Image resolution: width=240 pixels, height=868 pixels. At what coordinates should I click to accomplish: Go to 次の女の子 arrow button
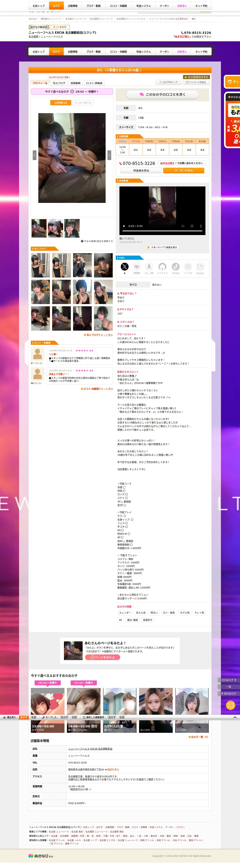(229, 680)
